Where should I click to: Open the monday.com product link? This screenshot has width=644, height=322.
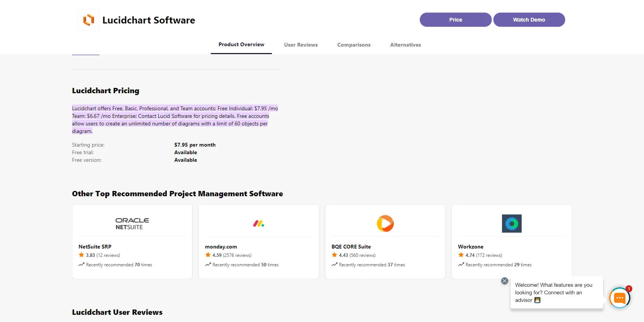pyautogui.click(x=221, y=247)
